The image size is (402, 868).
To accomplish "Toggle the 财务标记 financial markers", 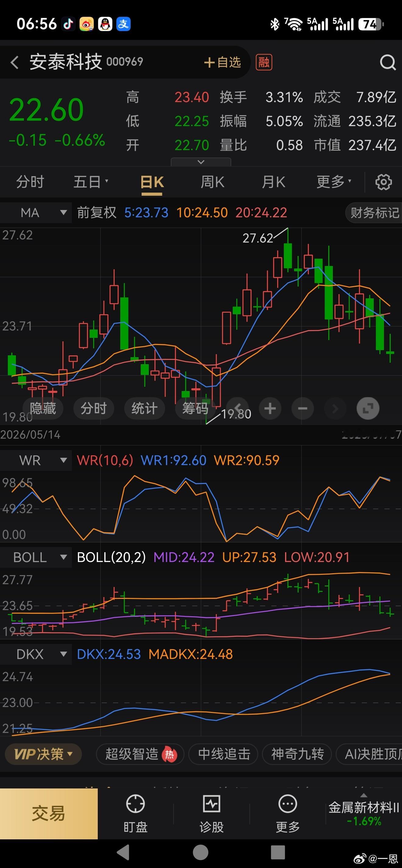I will point(374,213).
